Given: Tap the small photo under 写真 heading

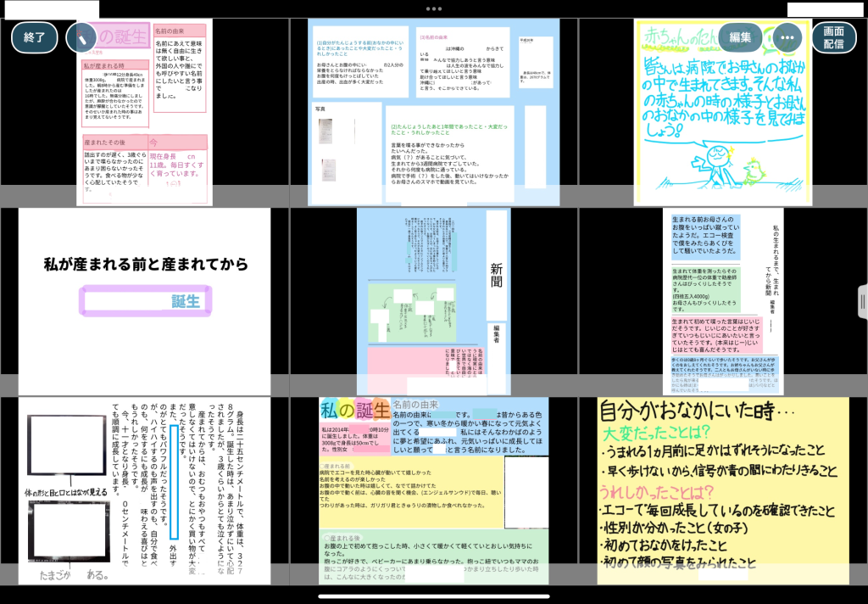Looking at the screenshot, I should (x=326, y=131).
